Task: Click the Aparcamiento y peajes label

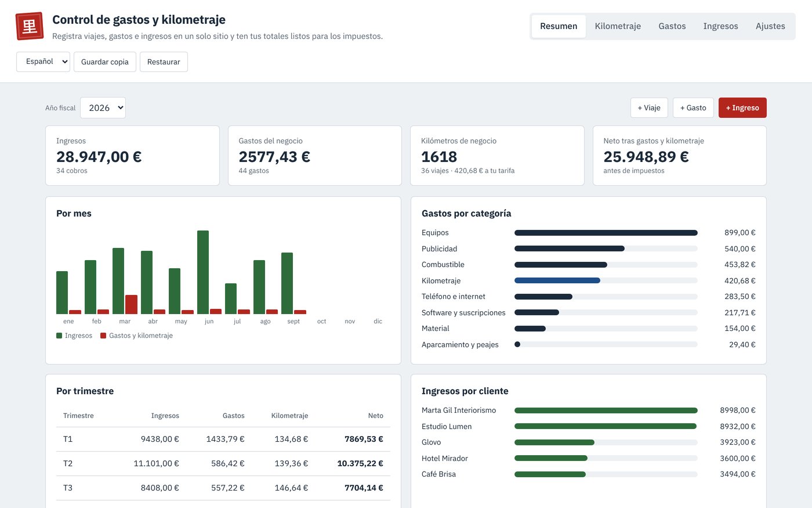Action: pos(460,344)
